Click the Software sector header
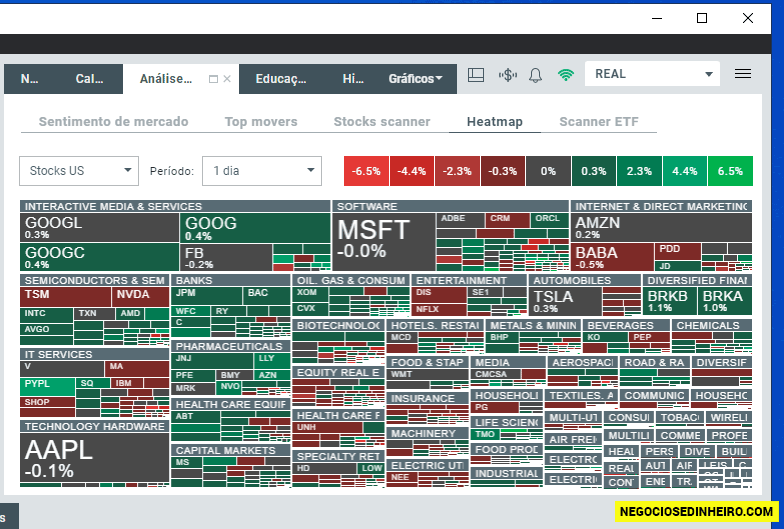Image resolution: width=784 pixels, height=529 pixels. (450, 206)
